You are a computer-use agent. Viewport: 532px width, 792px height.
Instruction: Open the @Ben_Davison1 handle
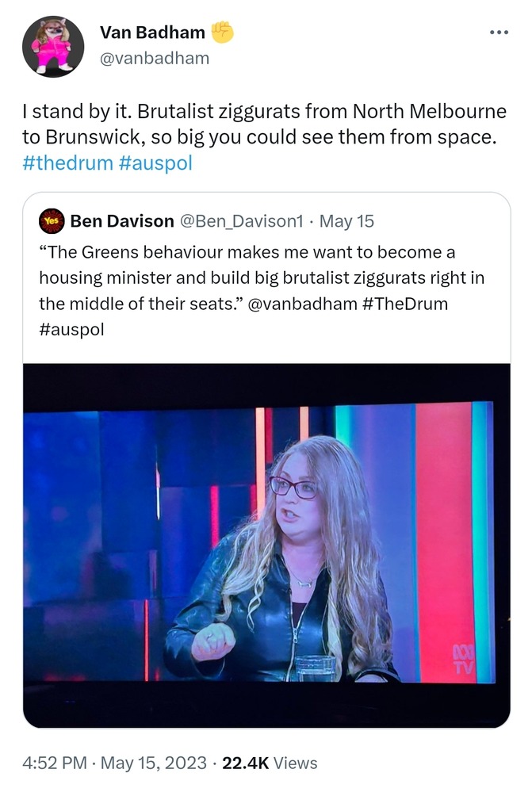click(241, 221)
